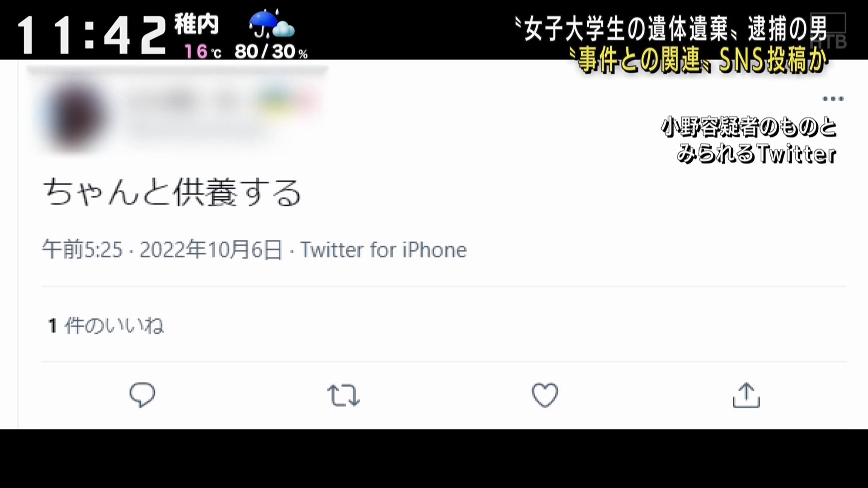Screen dimensions: 868x488
Task: Click the retweet arrows icon
Action: pos(344,395)
